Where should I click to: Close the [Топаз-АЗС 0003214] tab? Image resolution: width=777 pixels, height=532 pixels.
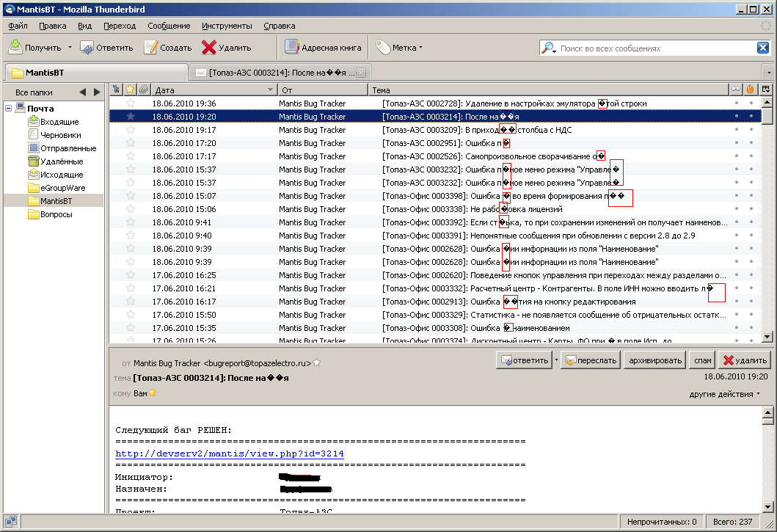pos(361,73)
